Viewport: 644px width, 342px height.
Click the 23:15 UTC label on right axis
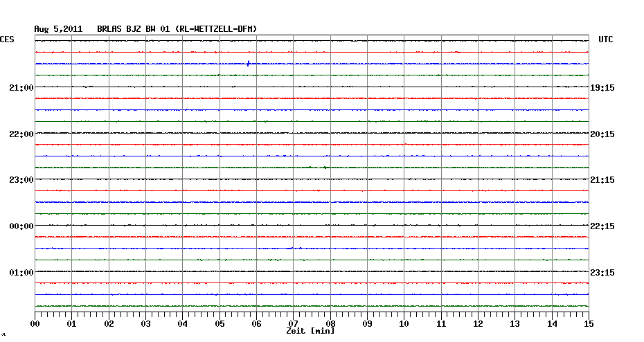tap(602, 272)
